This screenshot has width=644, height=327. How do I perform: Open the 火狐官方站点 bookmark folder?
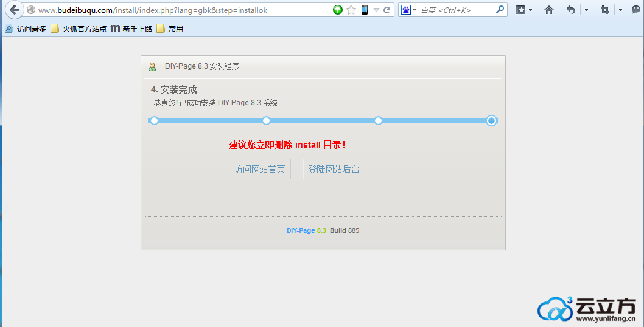coord(79,29)
